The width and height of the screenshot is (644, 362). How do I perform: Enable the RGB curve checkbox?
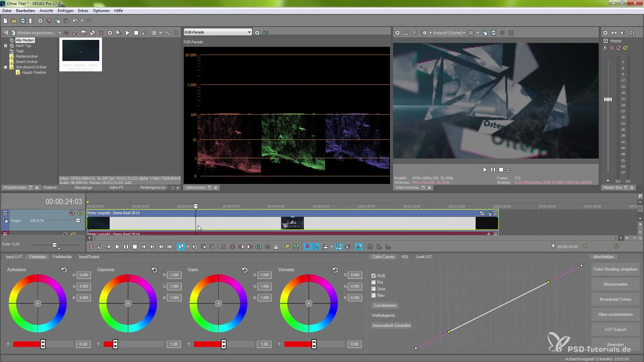tap(373, 276)
